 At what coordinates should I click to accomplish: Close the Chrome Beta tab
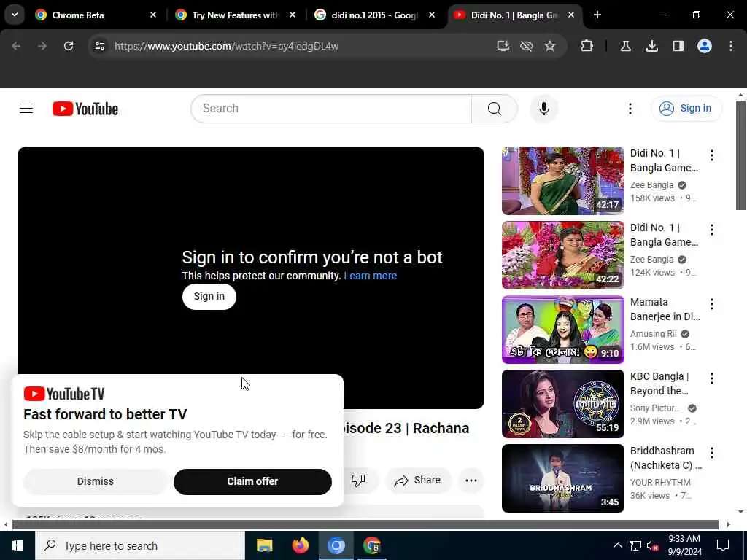[153, 15]
